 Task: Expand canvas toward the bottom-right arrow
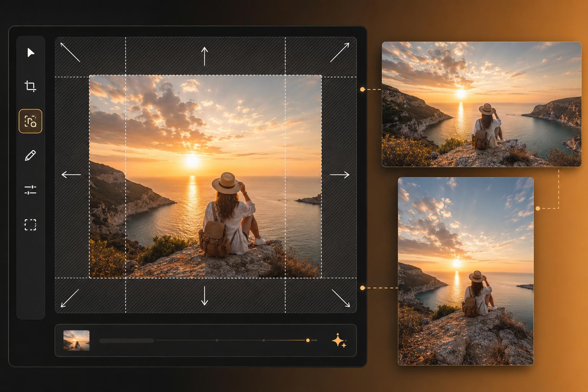tap(341, 298)
